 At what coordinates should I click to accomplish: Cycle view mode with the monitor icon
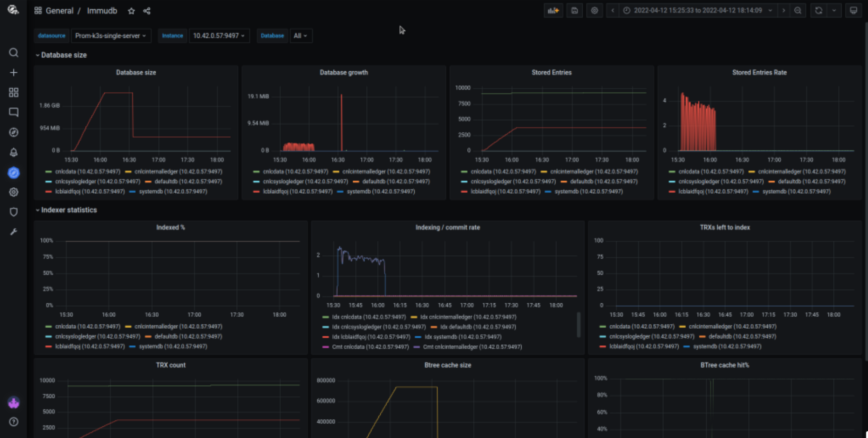click(x=853, y=10)
